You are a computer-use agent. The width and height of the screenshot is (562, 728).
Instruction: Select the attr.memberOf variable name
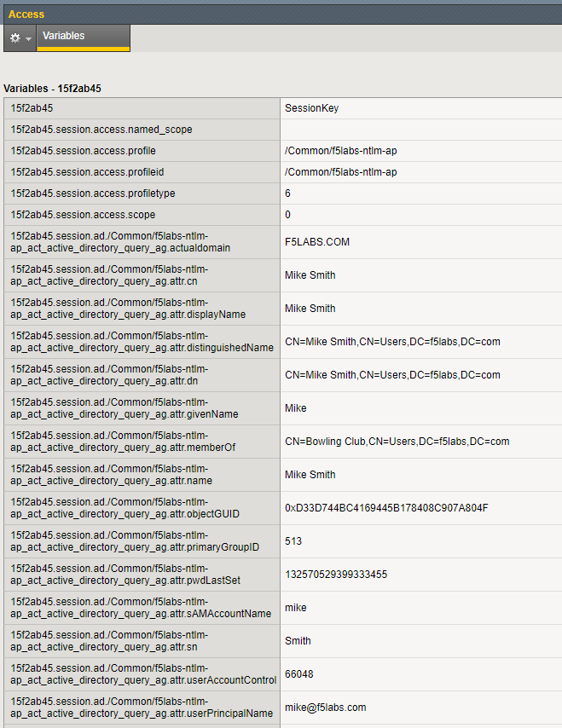123,442
